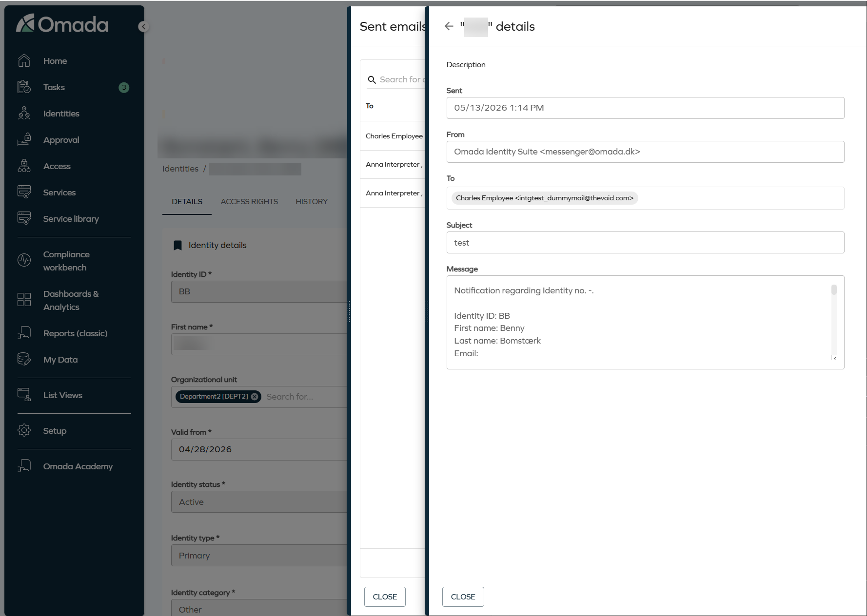Click the Tasks clipboard icon
The image size is (867, 616).
24,87
